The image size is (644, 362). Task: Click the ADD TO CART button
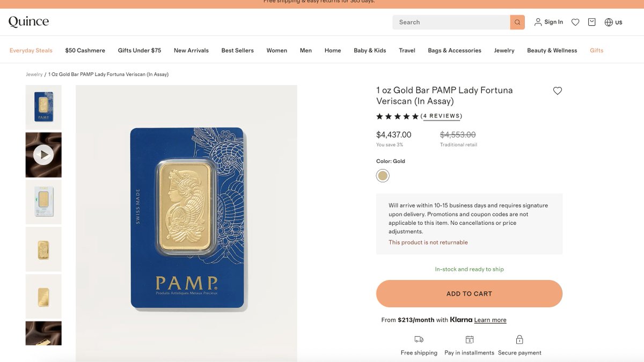[469, 293]
